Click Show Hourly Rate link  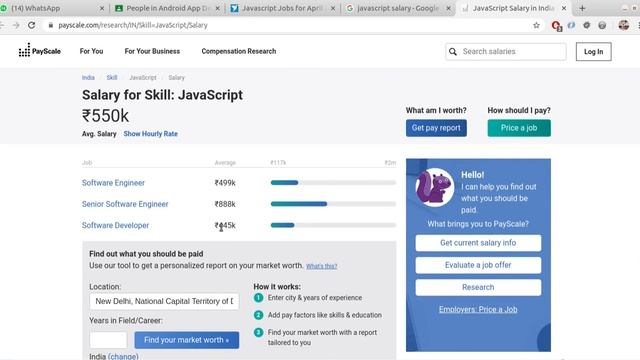(151, 133)
